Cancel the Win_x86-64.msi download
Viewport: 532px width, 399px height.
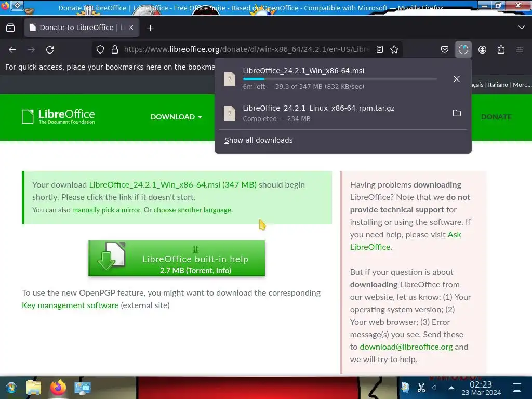457,79
